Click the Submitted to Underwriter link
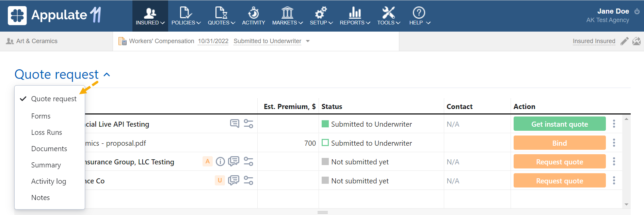The image size is (644, 215). 267,41
